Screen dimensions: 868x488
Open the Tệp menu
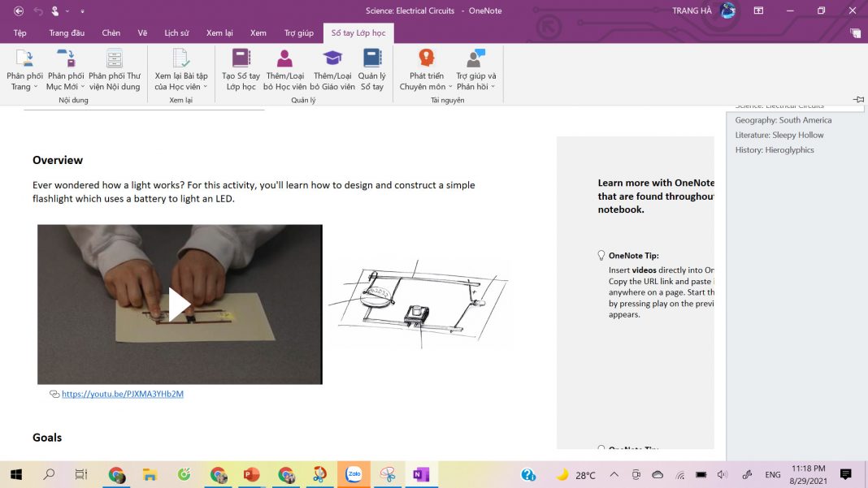[20, 33]
